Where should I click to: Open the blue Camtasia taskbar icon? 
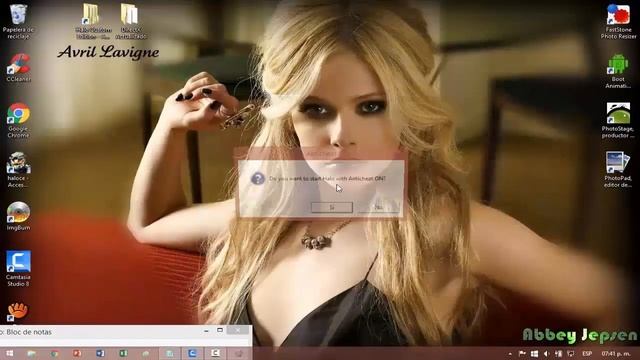click(192, 353)
